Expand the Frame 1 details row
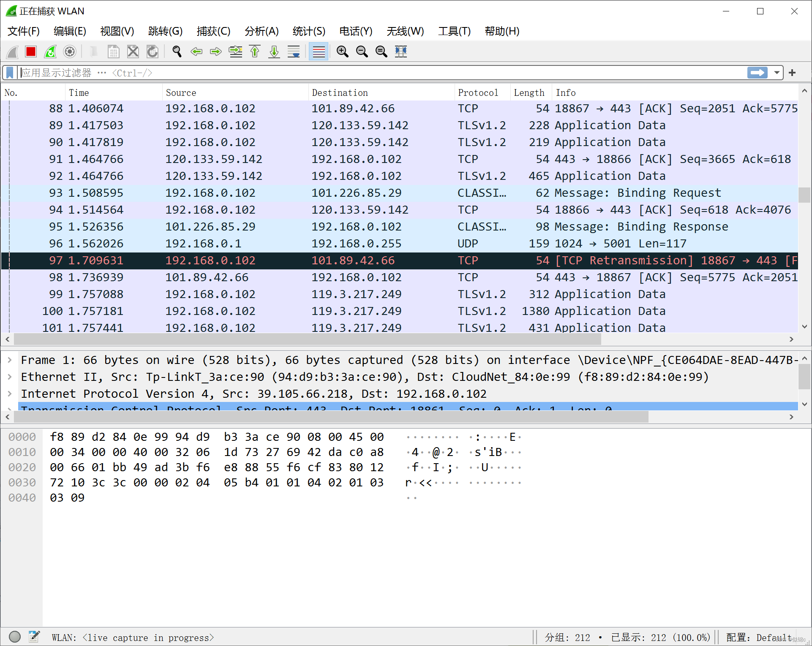 click(10, 360)
